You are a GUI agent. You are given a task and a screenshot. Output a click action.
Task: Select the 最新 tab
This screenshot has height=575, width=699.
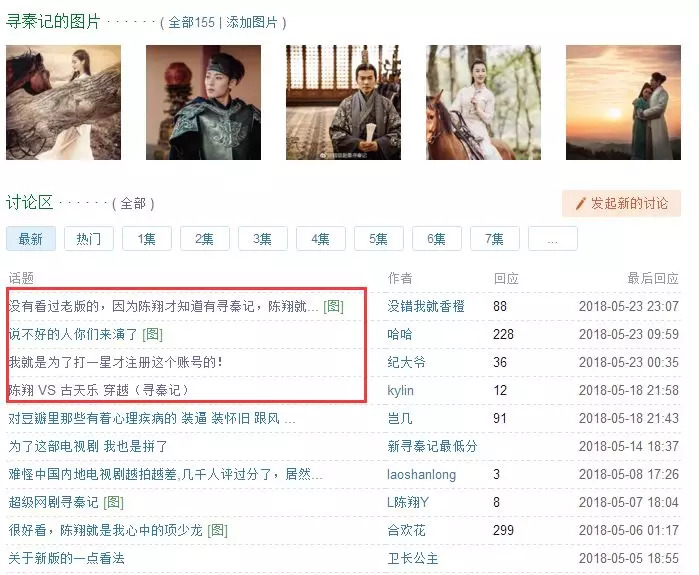point(31,239)
